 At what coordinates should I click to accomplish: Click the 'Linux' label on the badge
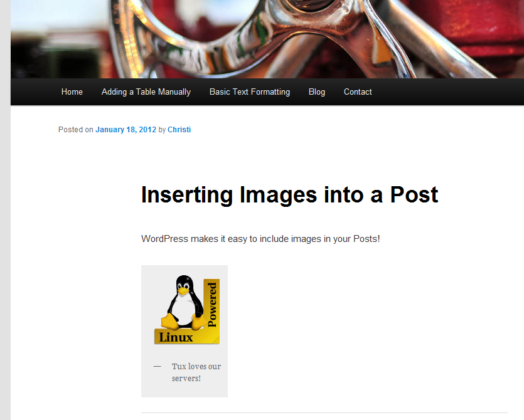pos(176,337)
